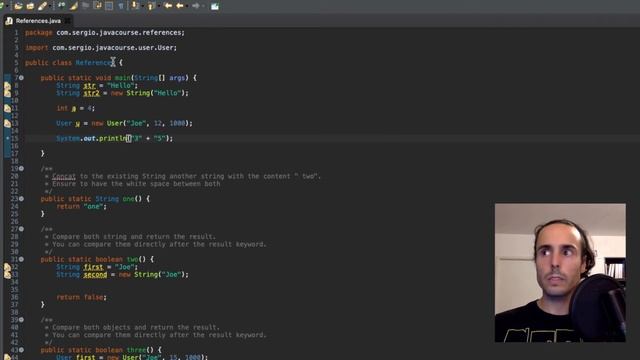Click the open-folder Open Type toolbar icon
The image size is (640, 360).
click(x=18, y=6)
